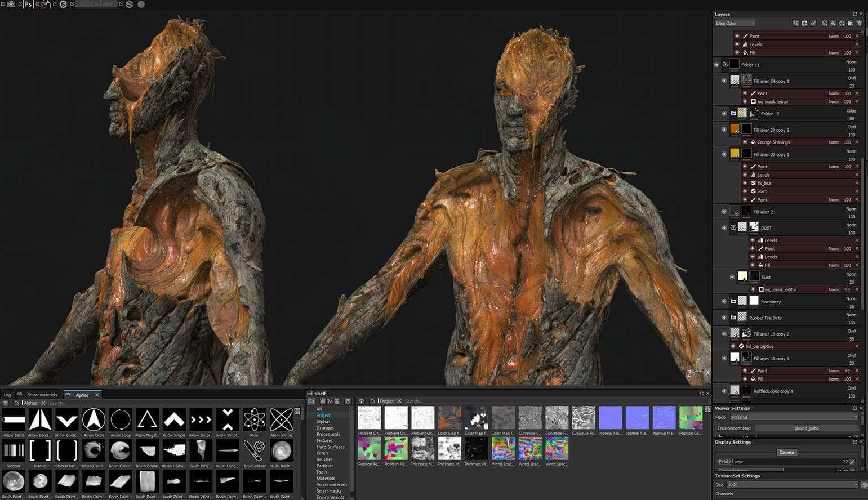This screenshot has height=500, width=868.
Task: Click the Camera button in Display Settings
Action: click(x=786, y=452)
